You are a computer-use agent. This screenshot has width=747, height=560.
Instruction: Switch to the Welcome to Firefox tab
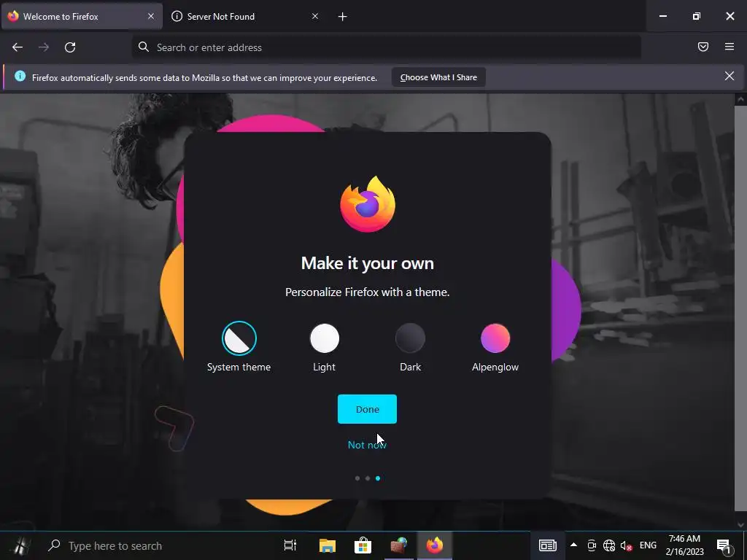pos(82,16)
